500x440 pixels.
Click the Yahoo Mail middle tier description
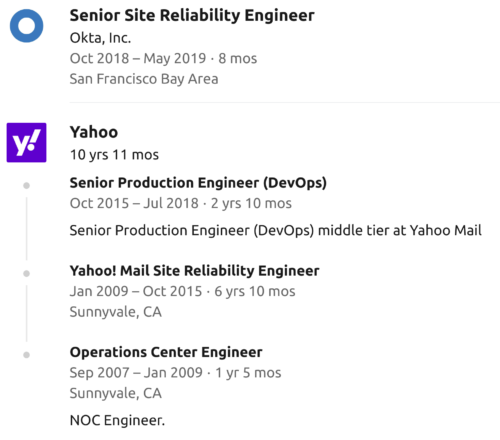(x=276, y=231)
